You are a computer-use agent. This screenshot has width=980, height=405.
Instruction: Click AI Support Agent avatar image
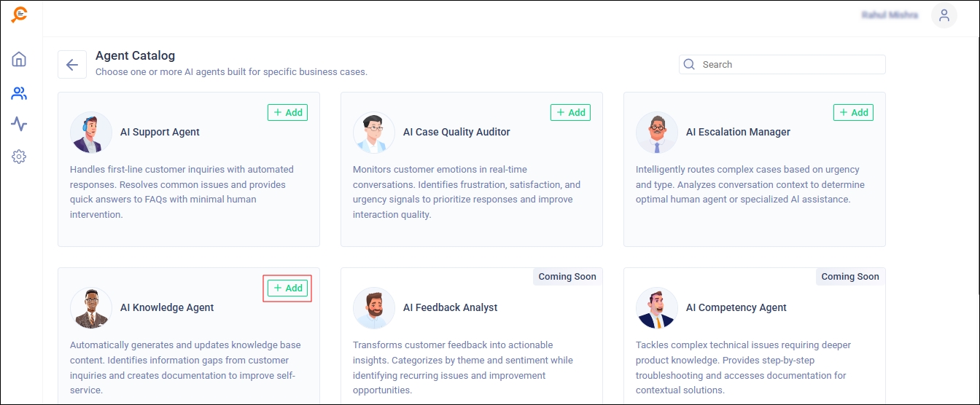click(x=91, y=133)
